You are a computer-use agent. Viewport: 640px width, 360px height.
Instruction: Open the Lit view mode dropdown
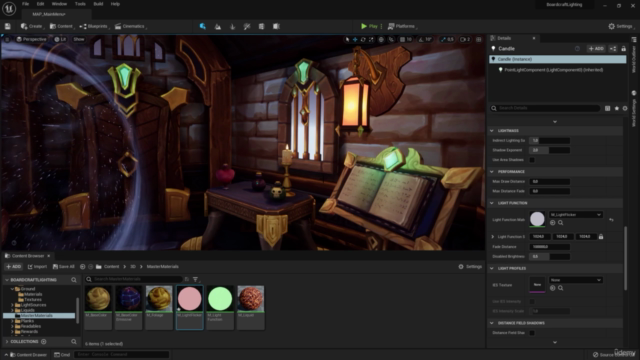pos(60,39)
